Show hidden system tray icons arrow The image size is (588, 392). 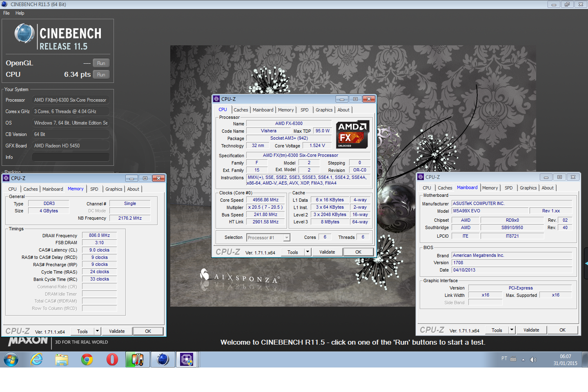523,360
